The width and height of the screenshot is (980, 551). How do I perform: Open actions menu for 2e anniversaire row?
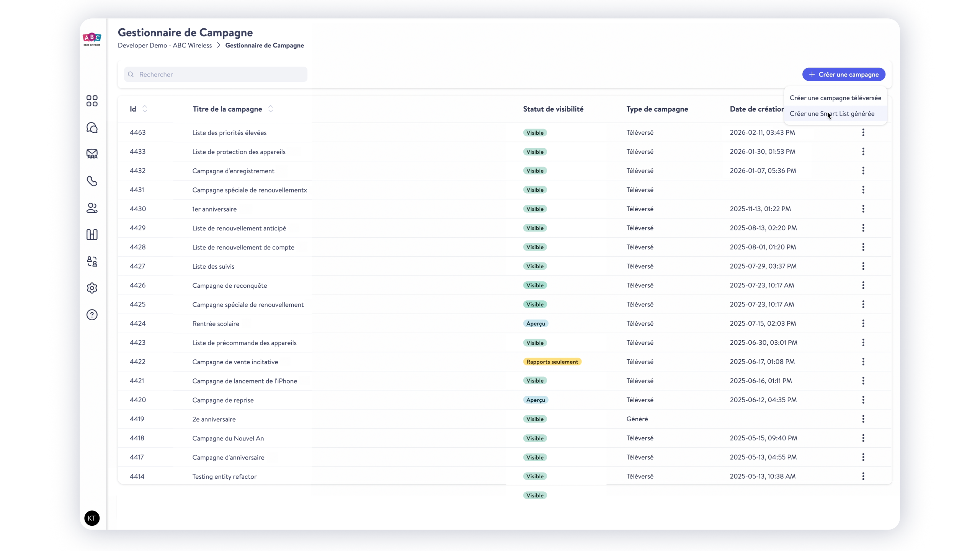[863, 419]
